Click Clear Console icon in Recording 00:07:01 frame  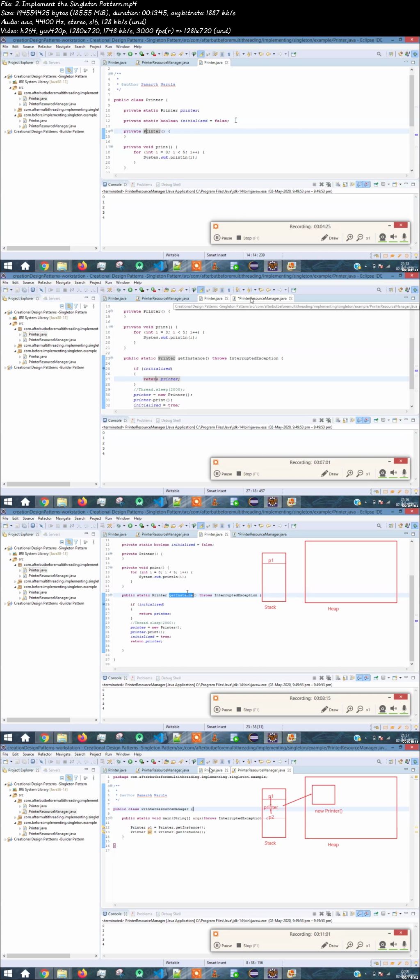(338, 420)
